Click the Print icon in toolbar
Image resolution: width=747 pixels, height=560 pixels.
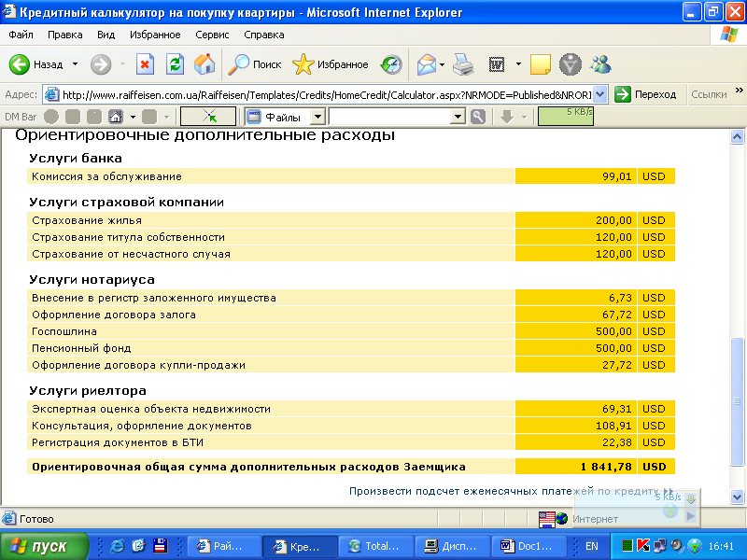pos(464,64)
